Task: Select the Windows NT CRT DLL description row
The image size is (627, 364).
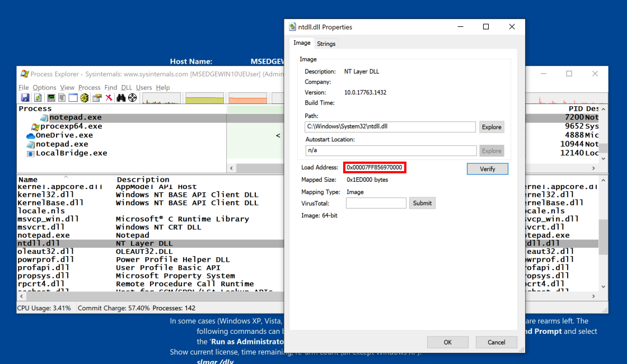Action: (x=159, y=228)
